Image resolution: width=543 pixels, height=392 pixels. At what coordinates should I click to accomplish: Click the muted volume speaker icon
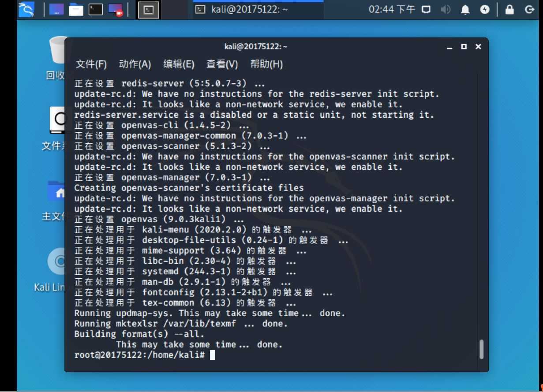pyautogui.click(x=446, y=9)
